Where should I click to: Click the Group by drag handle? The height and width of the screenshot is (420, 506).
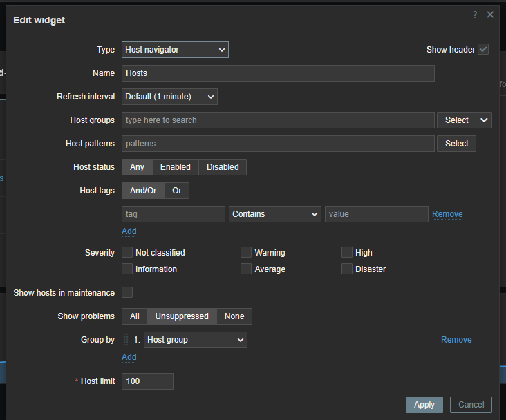pos(126,340)
